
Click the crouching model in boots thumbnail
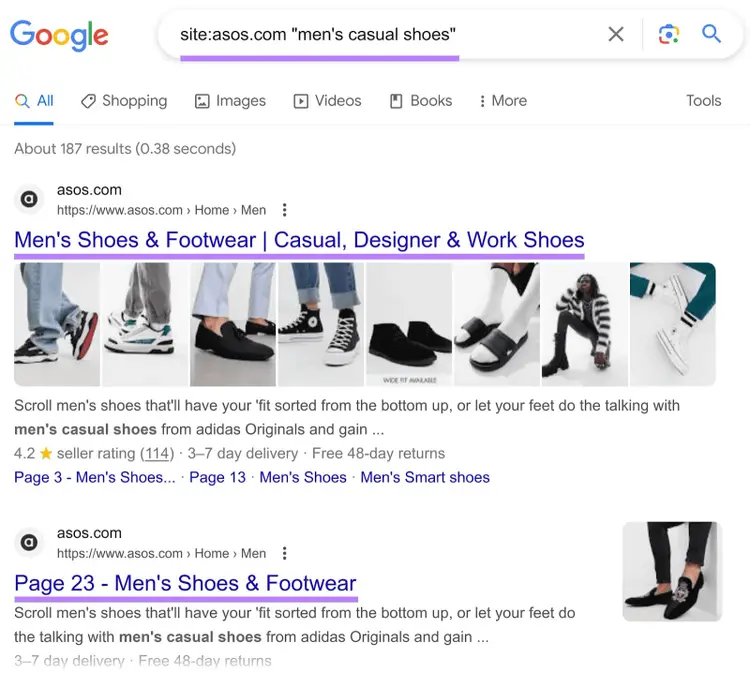[585, 324]
